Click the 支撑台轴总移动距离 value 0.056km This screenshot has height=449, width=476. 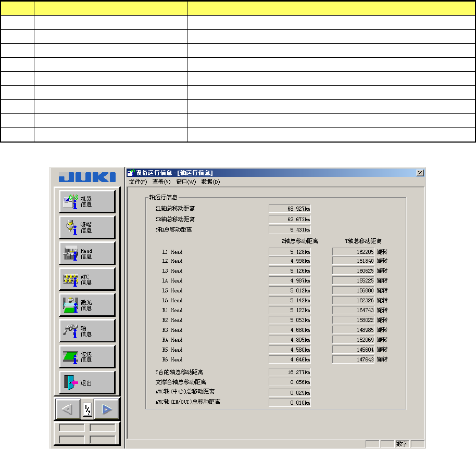[x=290, y=382]
